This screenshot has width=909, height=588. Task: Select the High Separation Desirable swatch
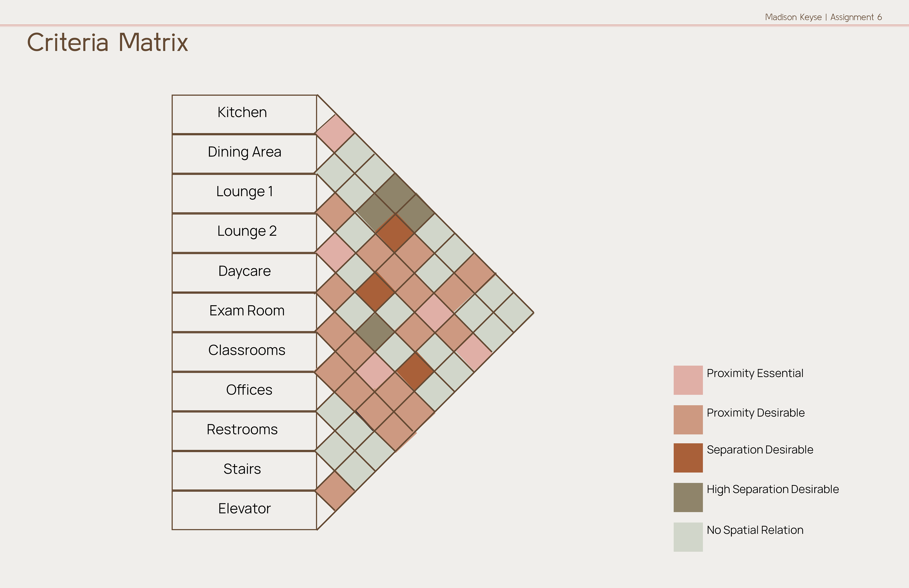click(x=688, y=497)
